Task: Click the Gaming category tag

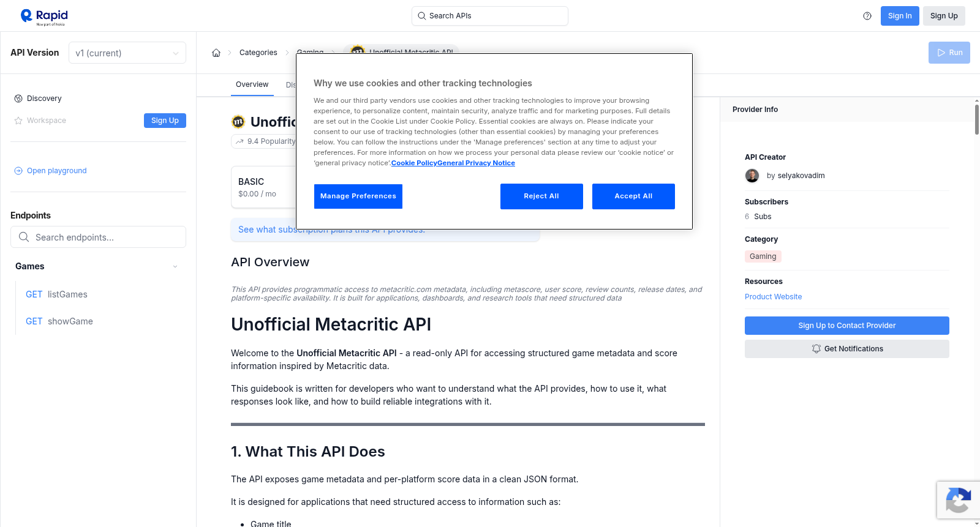Action: coord(763,256)
